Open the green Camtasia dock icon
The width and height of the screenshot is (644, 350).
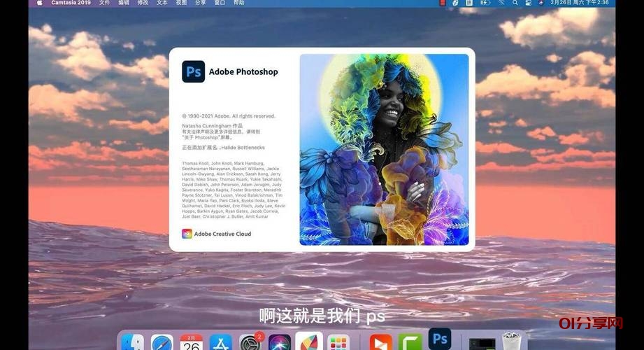coord(410,343)
